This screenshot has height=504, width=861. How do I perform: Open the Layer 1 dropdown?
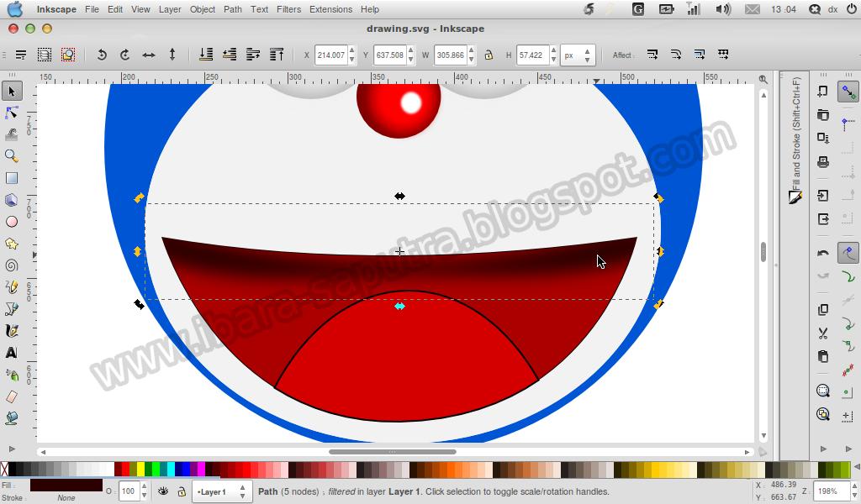coord(221,492)
